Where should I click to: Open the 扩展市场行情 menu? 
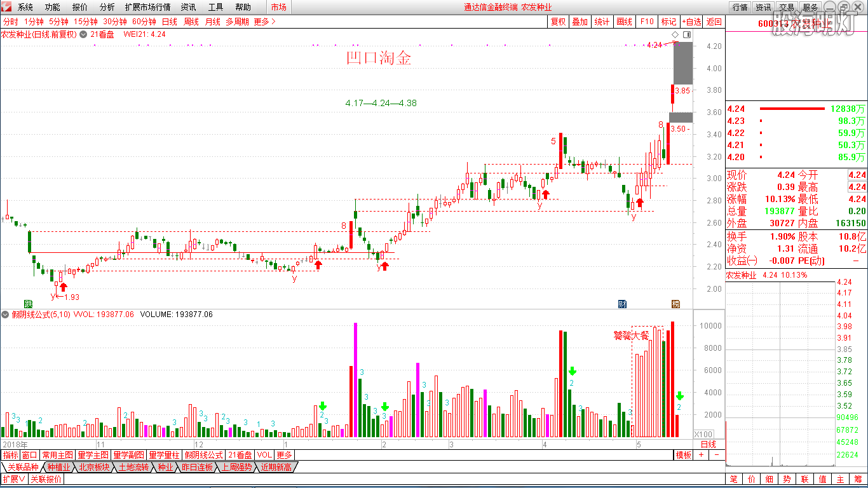148,7
